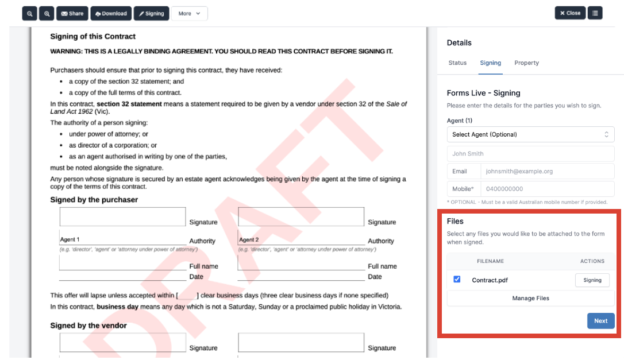Close the document viewer
624x364 pixels.
(570, 13)
